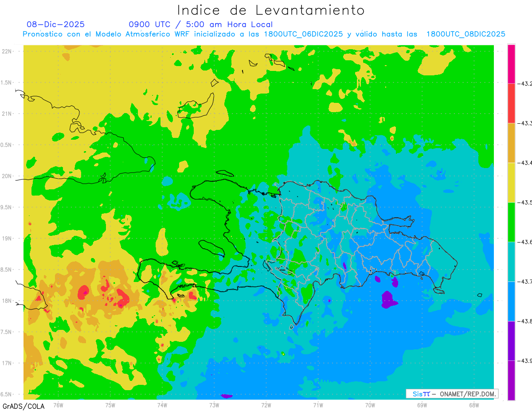Click the '76W' longitude label
Viewport: 532px width, 411px height.
pyautogui.click(x=58, y=405)
